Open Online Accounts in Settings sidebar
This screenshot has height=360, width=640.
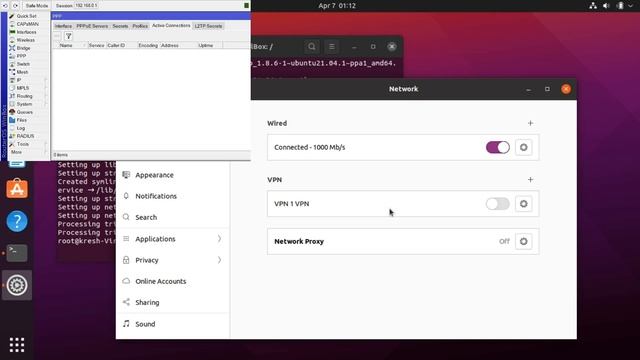pyautogui.click(x=173, y=281)
